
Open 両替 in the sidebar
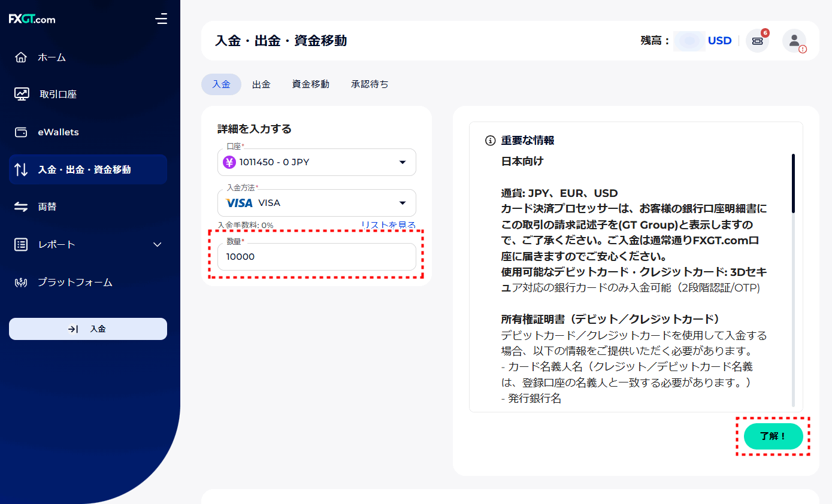click(x=88, y=207)
